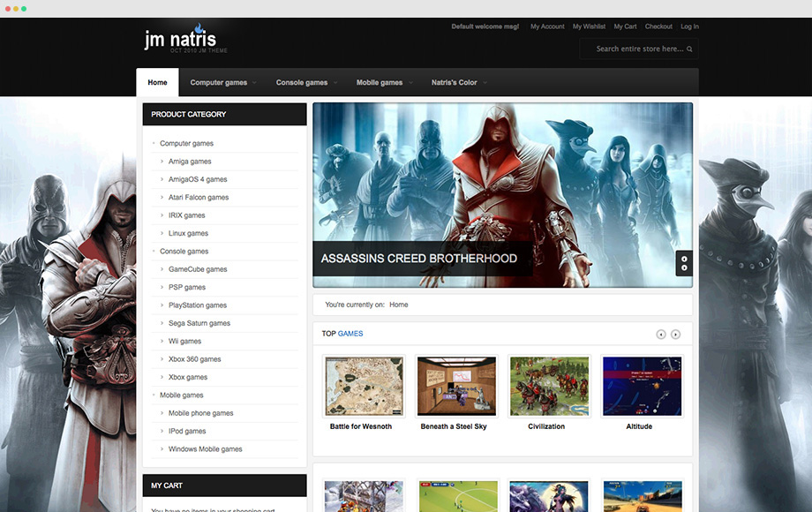
Task: Open the Altitude game thumbnail
Action: tap(643, 386)
